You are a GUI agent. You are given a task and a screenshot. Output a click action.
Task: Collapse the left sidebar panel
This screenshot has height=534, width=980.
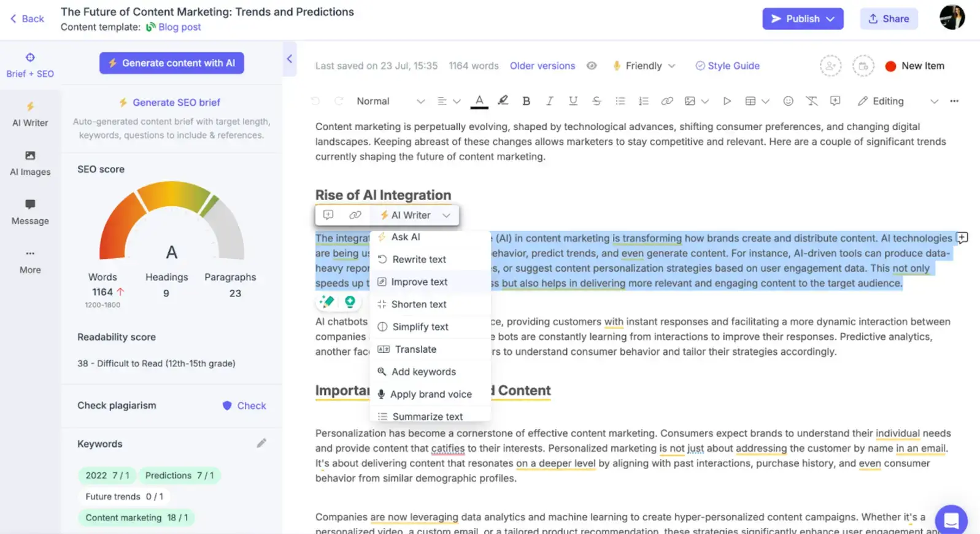290,59
